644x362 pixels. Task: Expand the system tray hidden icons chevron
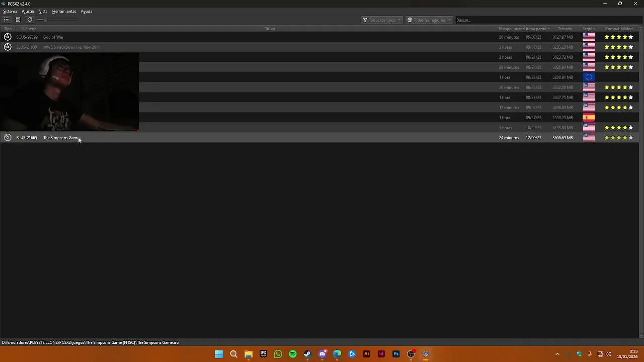(557, 354)
